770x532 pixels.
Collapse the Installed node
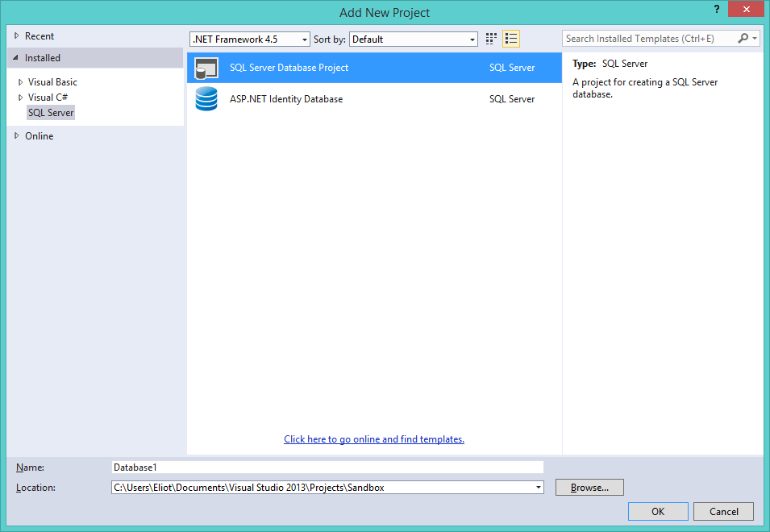[15, 57]
